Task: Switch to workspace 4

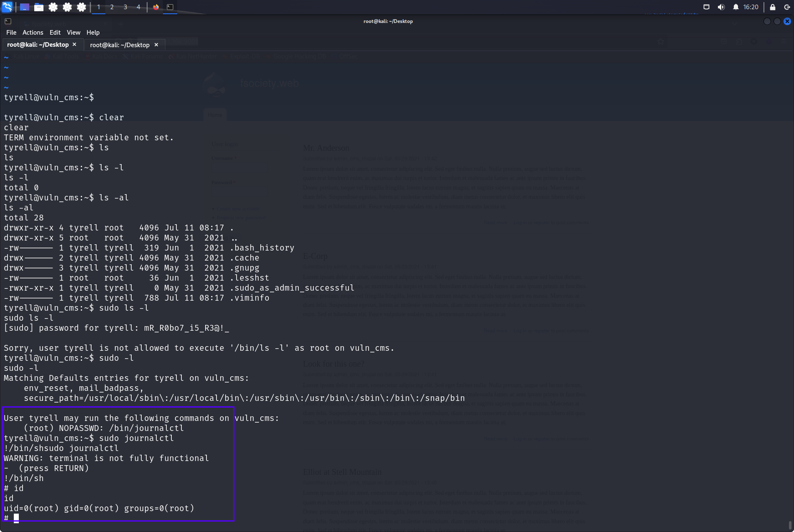Action: click(138, 7)
